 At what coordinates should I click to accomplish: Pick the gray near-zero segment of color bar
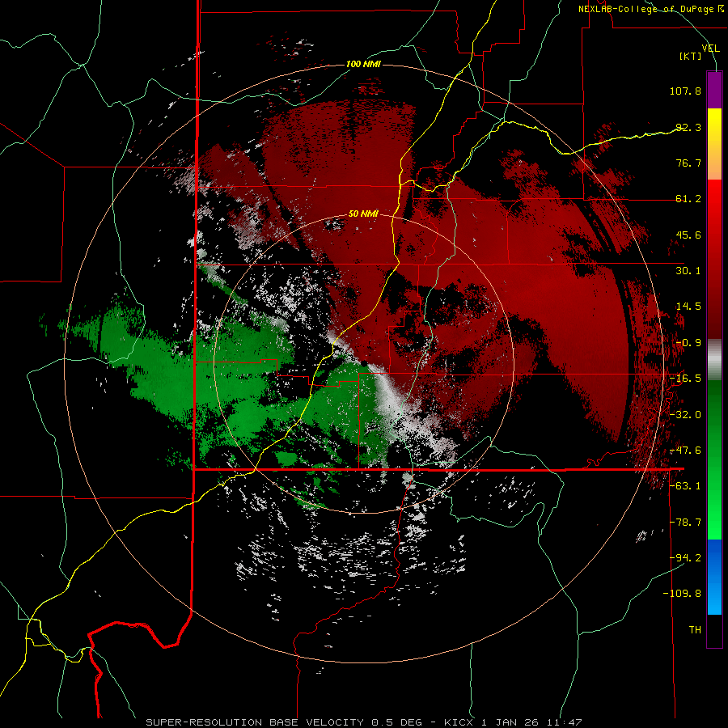(714, 359)
